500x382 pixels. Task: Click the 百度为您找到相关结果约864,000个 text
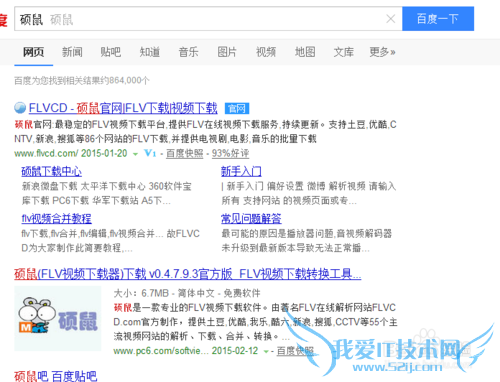coord(82,80)
